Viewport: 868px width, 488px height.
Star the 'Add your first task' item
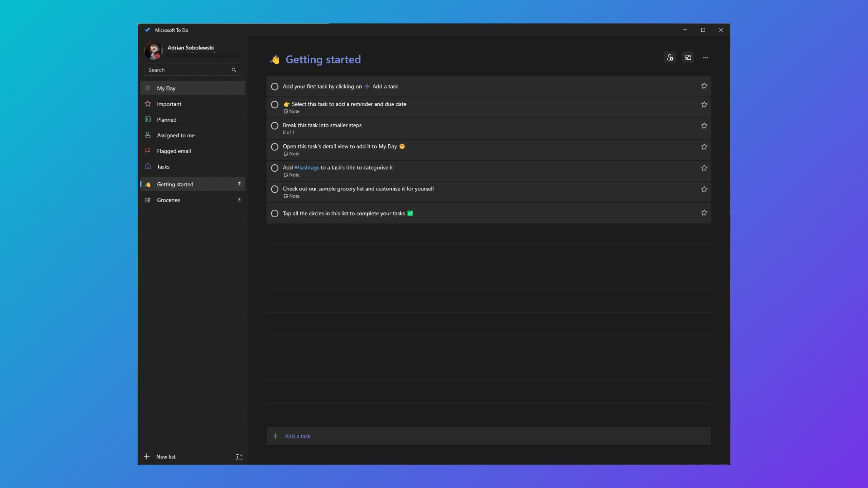pyautogui.click(x=704, y=86)
